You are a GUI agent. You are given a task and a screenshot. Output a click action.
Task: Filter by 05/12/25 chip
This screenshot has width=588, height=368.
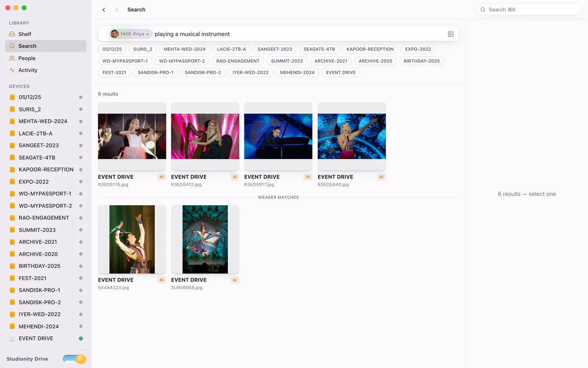pyautogui.click(x=112, y=49)
